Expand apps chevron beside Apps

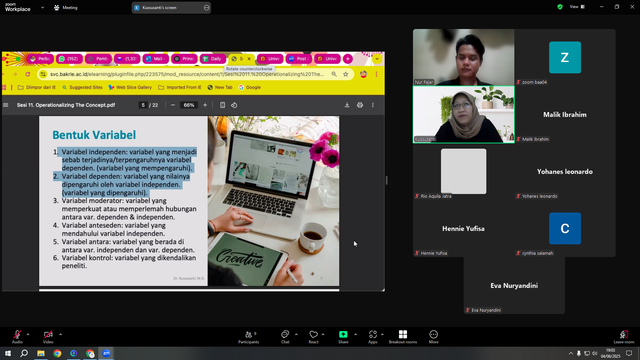(x=382, y=334)
